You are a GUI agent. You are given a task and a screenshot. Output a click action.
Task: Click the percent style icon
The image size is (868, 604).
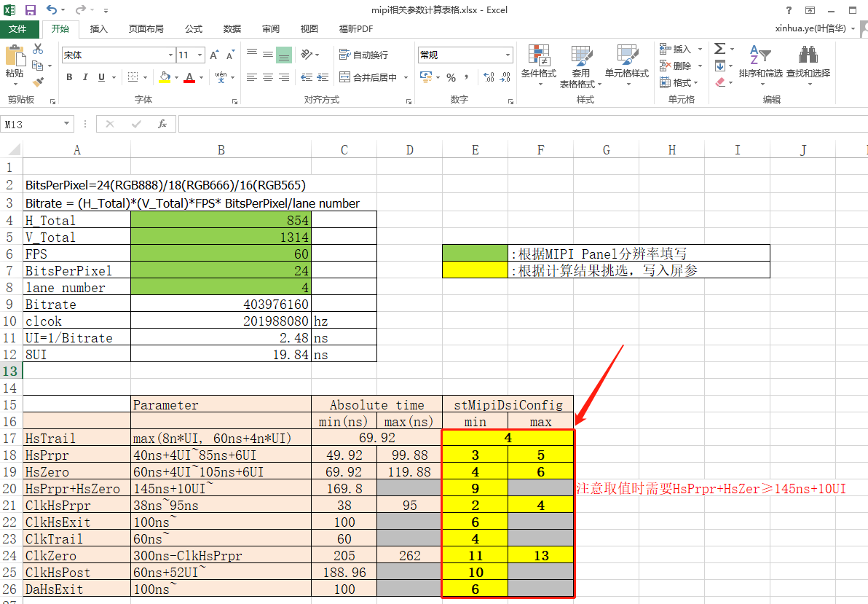pos(451,78)
